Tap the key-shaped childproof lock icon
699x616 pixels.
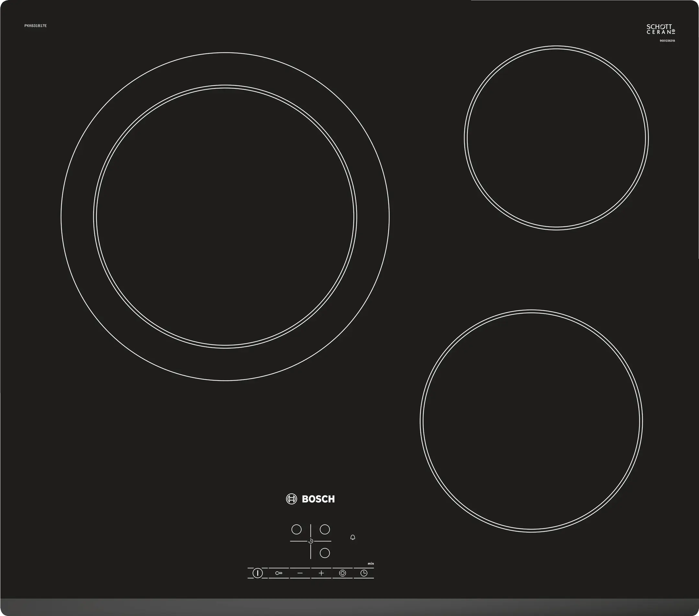point(279,573)
